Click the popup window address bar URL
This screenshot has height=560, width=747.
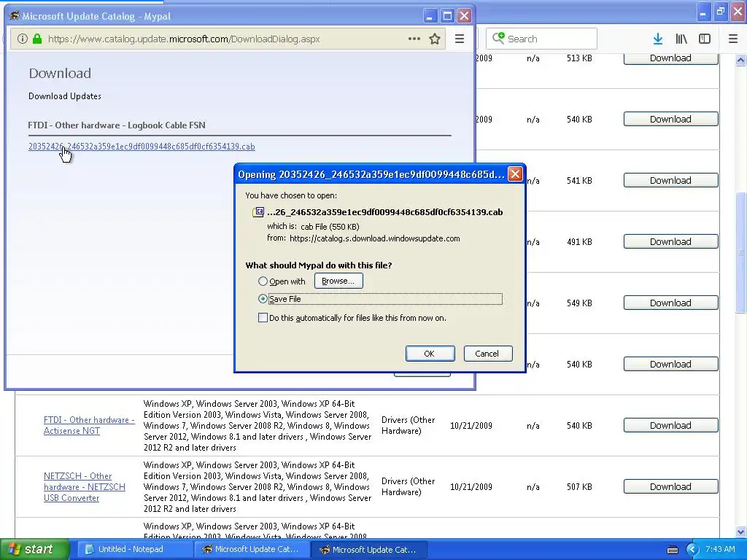coord(184,39)
